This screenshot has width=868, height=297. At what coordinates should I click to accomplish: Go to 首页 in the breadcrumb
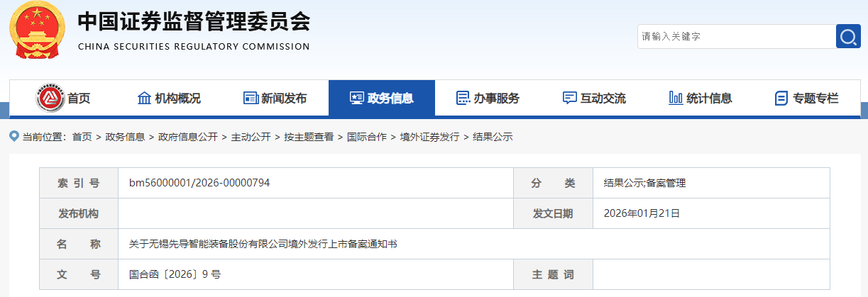82,137
